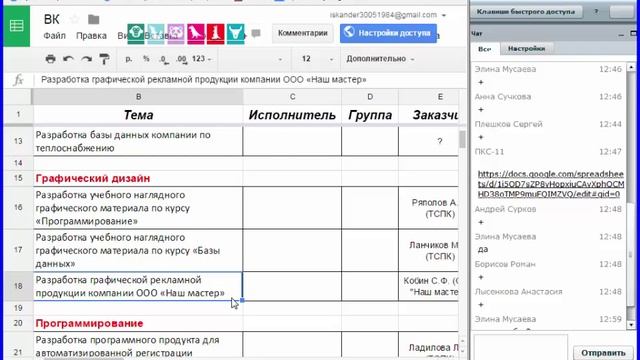Click the fill handle of selected cell B18
This screenshot has height=360, width=640.
click(242, 300)
